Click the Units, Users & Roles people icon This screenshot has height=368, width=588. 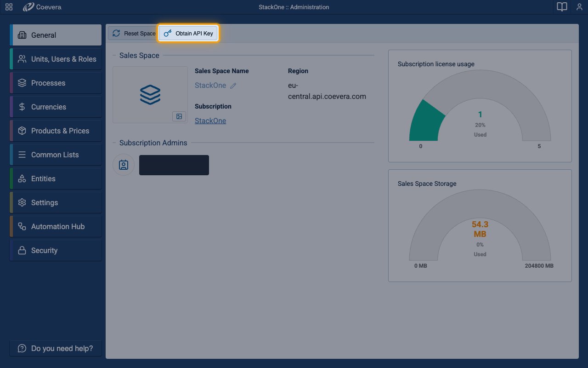click(22, 59)
